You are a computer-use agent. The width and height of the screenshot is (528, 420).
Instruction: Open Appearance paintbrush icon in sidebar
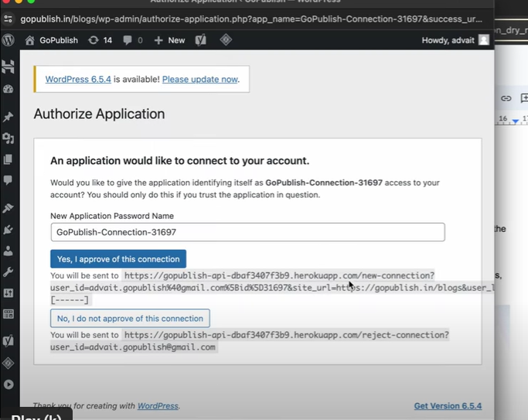pos(9,209)
